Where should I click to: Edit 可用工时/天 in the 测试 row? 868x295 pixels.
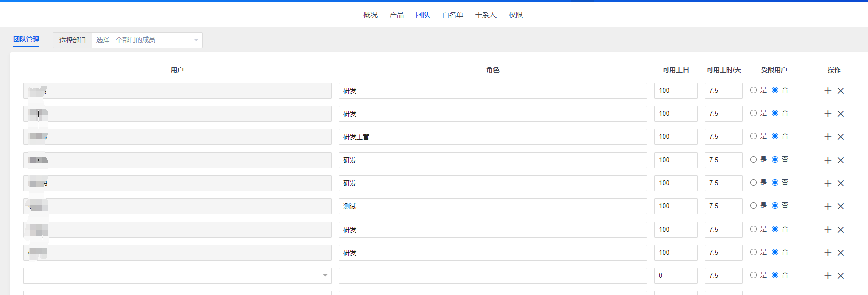pyautogui.click(x=724, y=206)
